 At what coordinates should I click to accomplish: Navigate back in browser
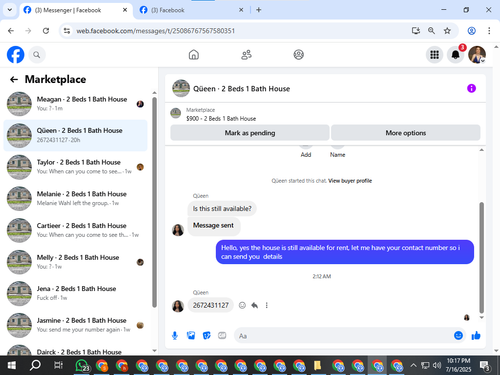click(x=11, y=31)
